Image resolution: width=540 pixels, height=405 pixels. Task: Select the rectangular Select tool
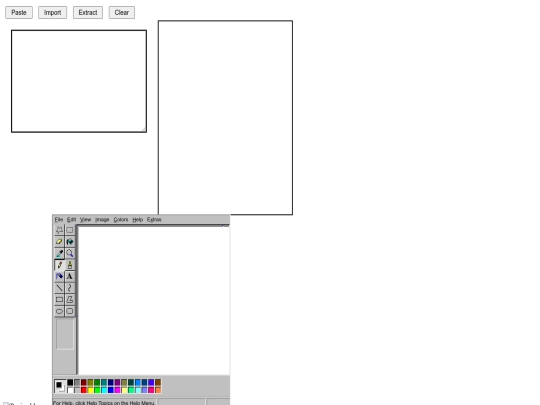click(70, 230)
